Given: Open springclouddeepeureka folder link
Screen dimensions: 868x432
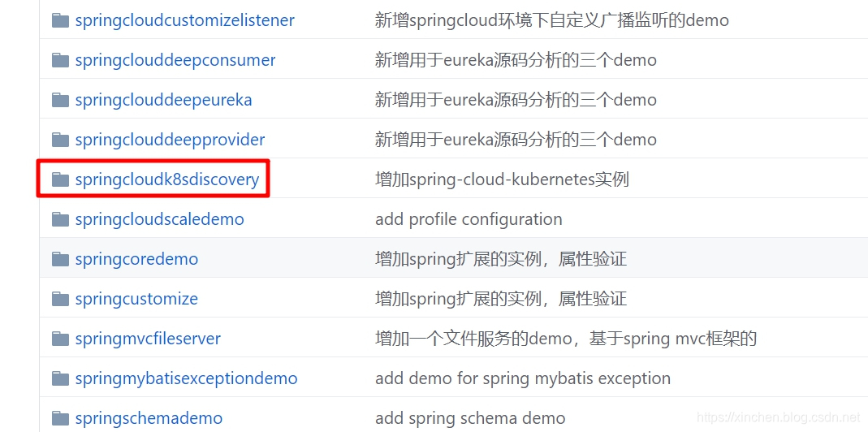Looking at the screenshot, I should [163, 100].
